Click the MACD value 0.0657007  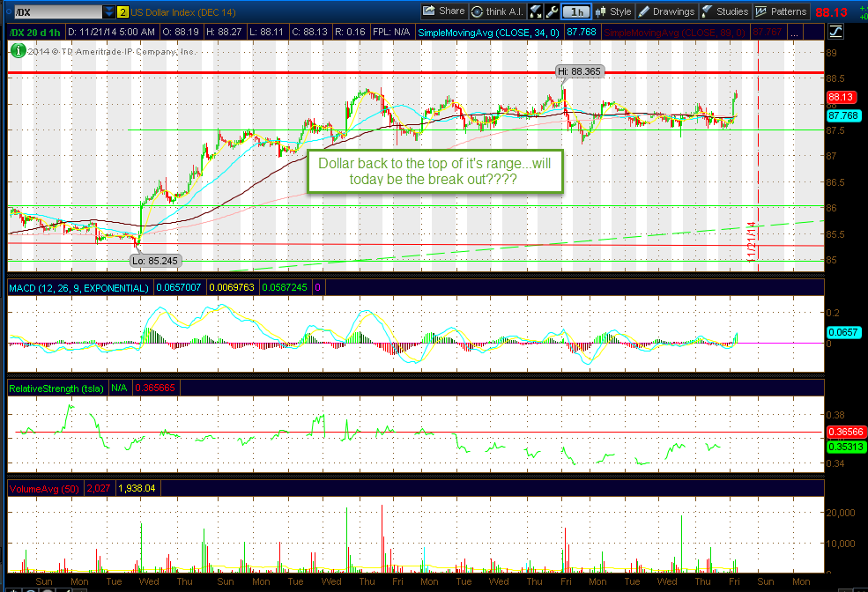pyautogui.click(x=179, y=288)
